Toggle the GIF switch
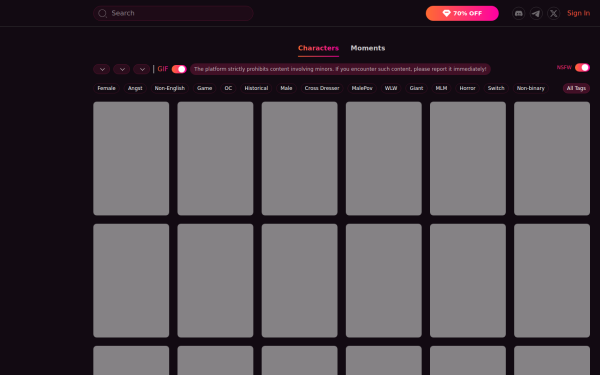The image size is (600, 375). click(179, 69)
